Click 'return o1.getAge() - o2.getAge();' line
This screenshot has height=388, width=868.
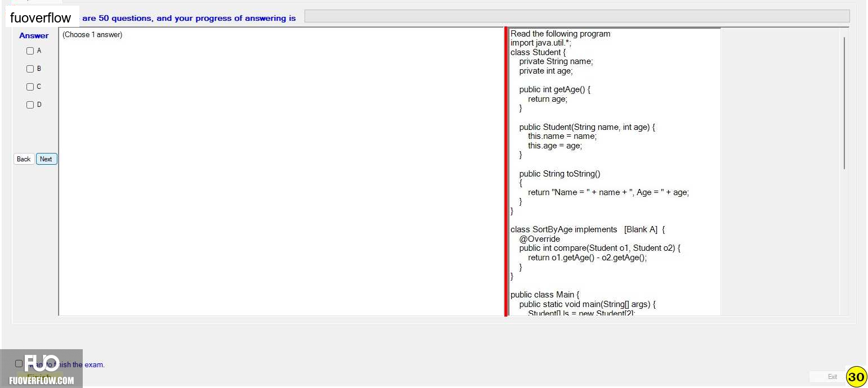[588, 258]
